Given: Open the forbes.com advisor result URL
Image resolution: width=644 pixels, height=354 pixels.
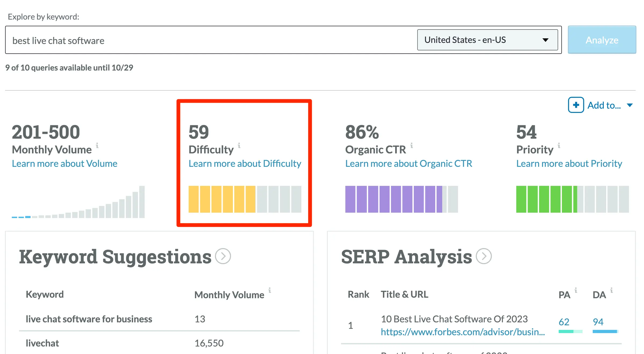Looking at the screenshot, I should tap(463, 332).
